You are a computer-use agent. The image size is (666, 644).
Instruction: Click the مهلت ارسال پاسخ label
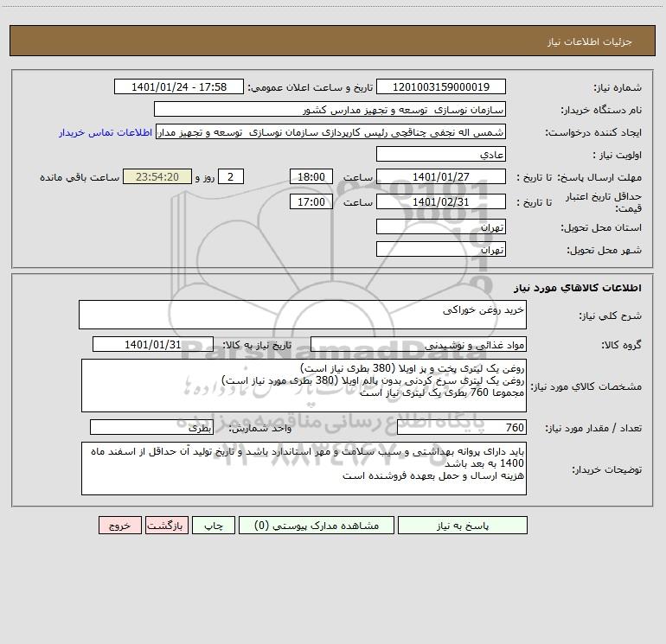pyautogui.click(x=599, y=177)
